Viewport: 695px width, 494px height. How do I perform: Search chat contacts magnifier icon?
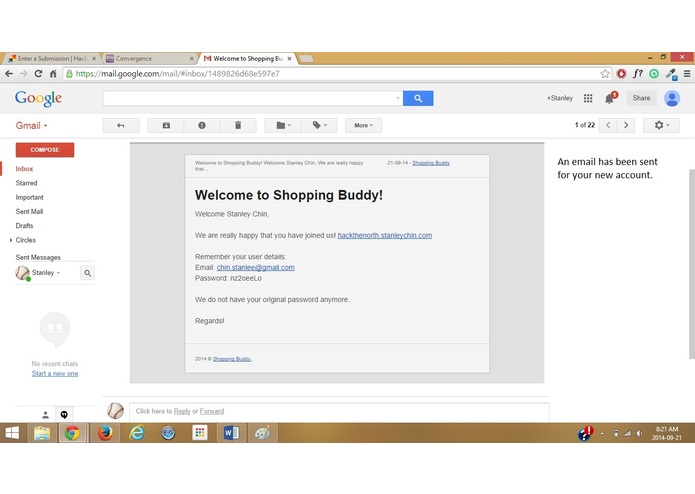[88, 273]
